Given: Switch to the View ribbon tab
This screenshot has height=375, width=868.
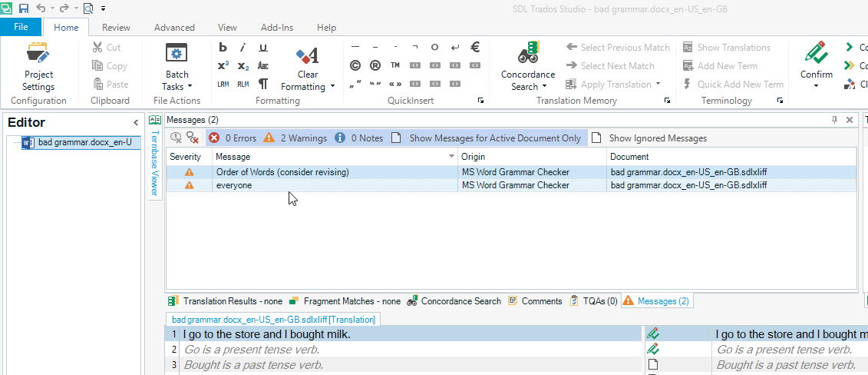Looking at the screenshot, I should coord(227,27).
